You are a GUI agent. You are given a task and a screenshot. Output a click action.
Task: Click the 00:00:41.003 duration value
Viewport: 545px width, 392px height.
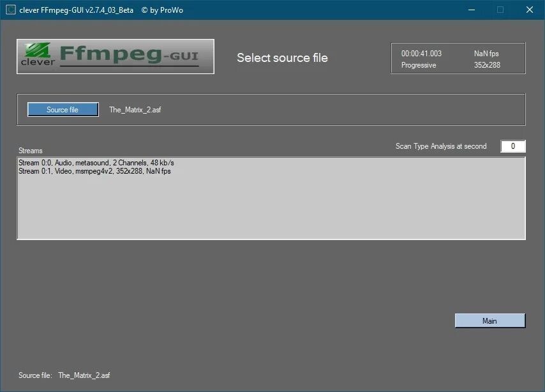(x=421, y=54)
